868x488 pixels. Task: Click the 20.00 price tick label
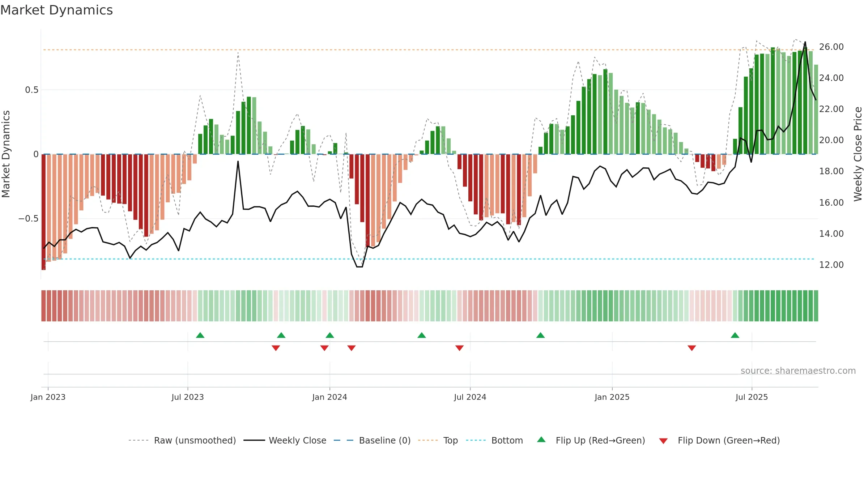click(x=831, y=140)
